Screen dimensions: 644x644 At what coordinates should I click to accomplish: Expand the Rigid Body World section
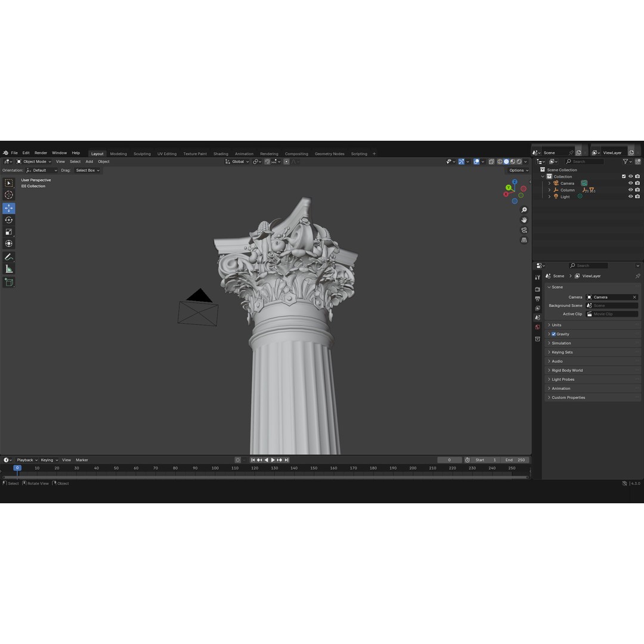click(x=567, y=370)
